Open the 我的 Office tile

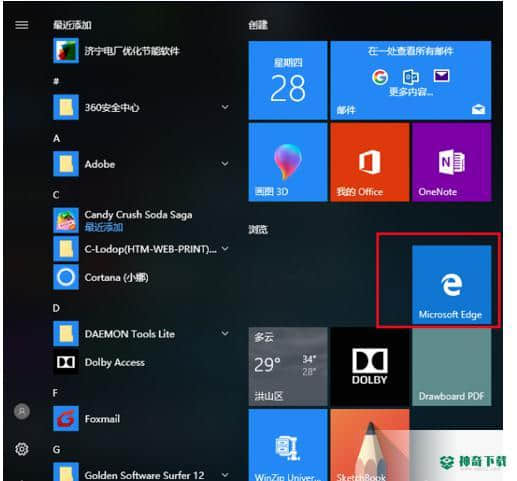pos(370,162)
